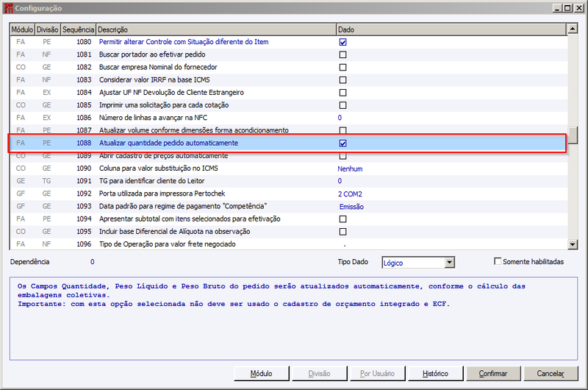
Task: Minimize the Configuração window
Action: 558,8
